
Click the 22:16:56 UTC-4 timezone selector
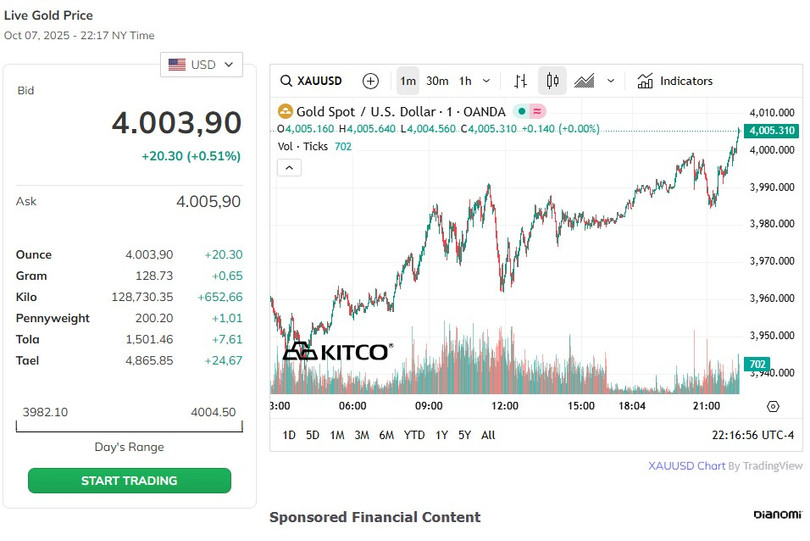pyautogui.click(x=752, y=435)
